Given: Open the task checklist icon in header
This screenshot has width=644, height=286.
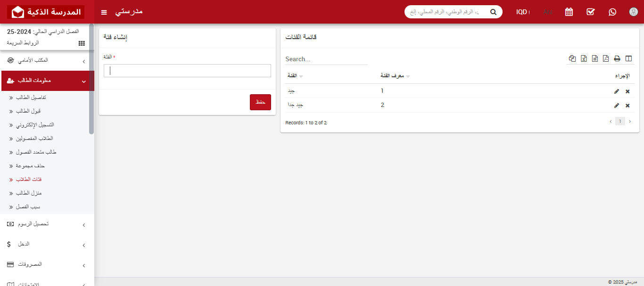Looking at the screenshot, I should (x=591, y=12).
